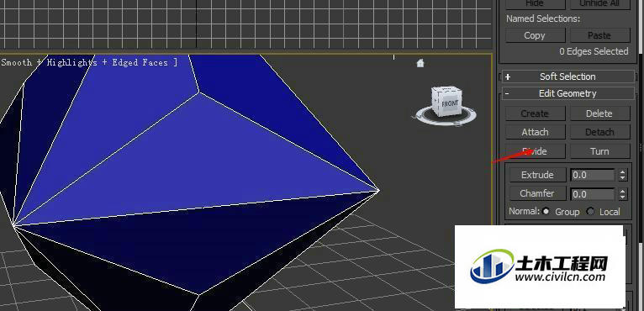Viewport: 644px width, 311px height.
Task: Click the Chamfer value spinner arrows
Action: [x=623, y=194]
